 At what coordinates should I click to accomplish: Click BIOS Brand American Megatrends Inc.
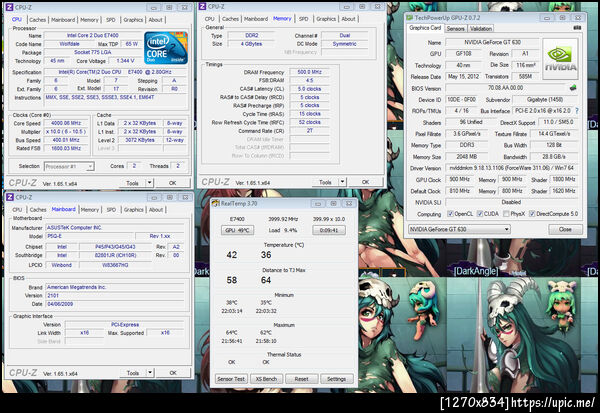coord(116,287)
